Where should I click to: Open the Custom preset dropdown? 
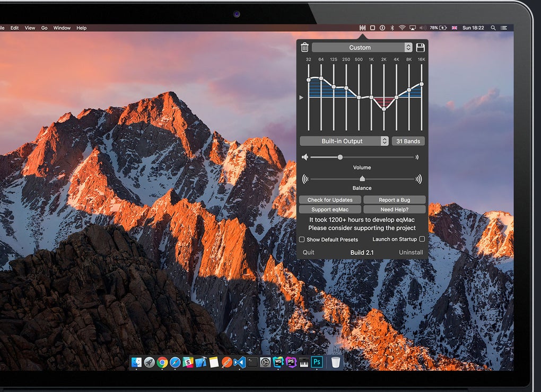click(362, 47)
